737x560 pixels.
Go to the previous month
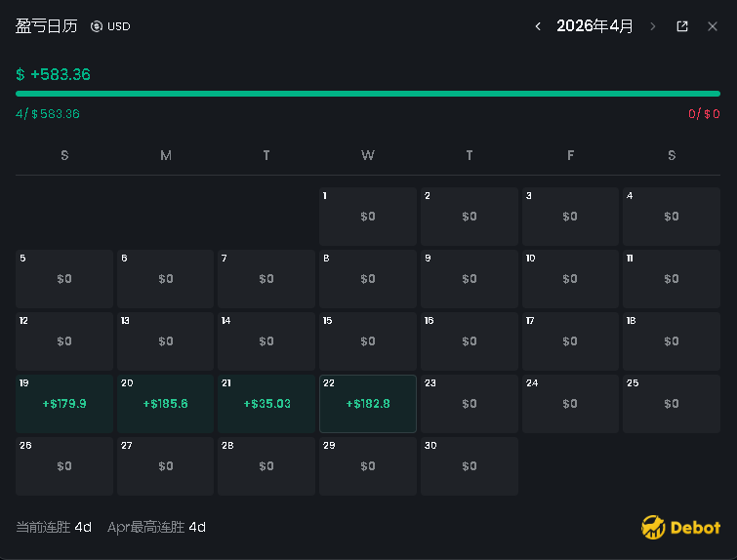click(538, 26)
